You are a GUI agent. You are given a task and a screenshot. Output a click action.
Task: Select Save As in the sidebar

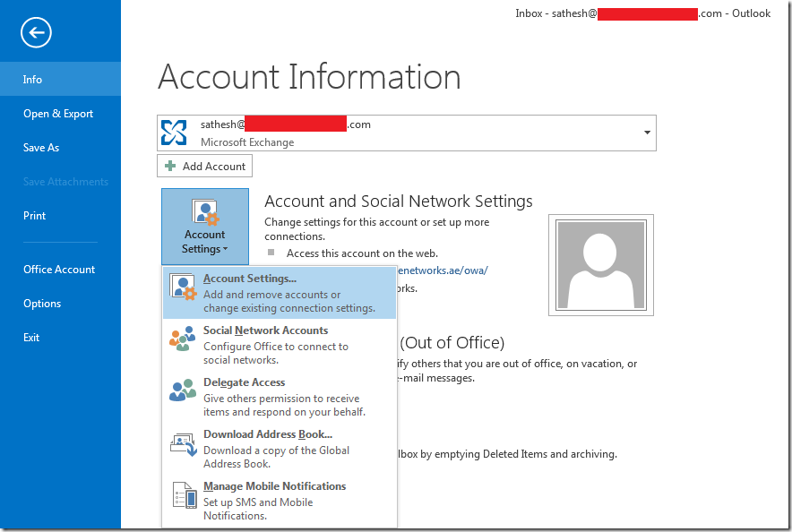click(61, 148)
